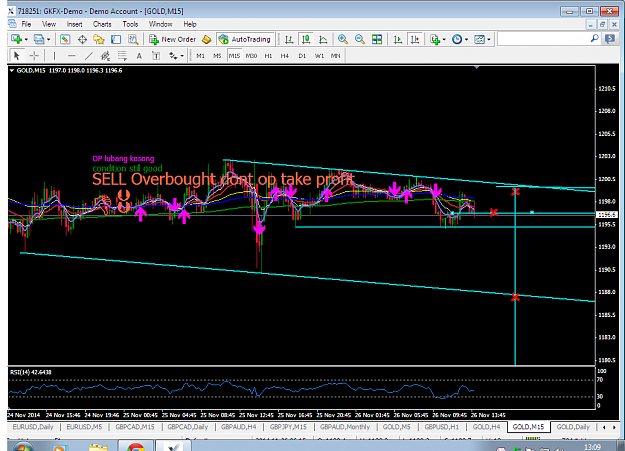Toggle the Chart Shift icon
625x451 pixels.
click(x=415, y=39)
